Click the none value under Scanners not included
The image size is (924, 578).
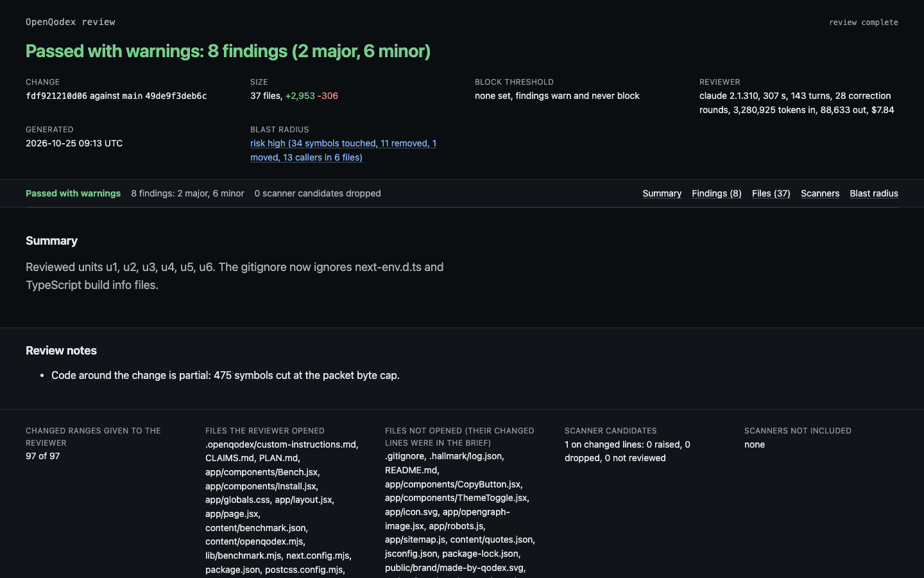[x=755, y=444]
